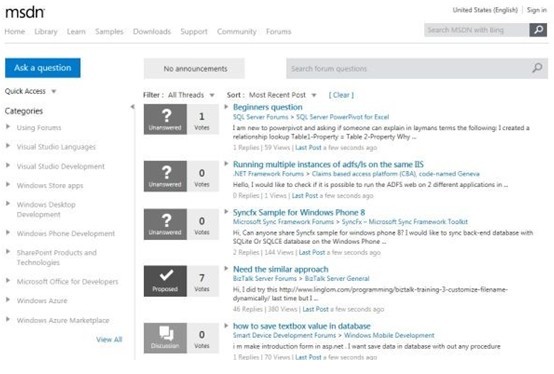The height and width of the screenshot is (374, 554).
Task: Click the Discussion icon for how to save textbox value
Action: 165,338
